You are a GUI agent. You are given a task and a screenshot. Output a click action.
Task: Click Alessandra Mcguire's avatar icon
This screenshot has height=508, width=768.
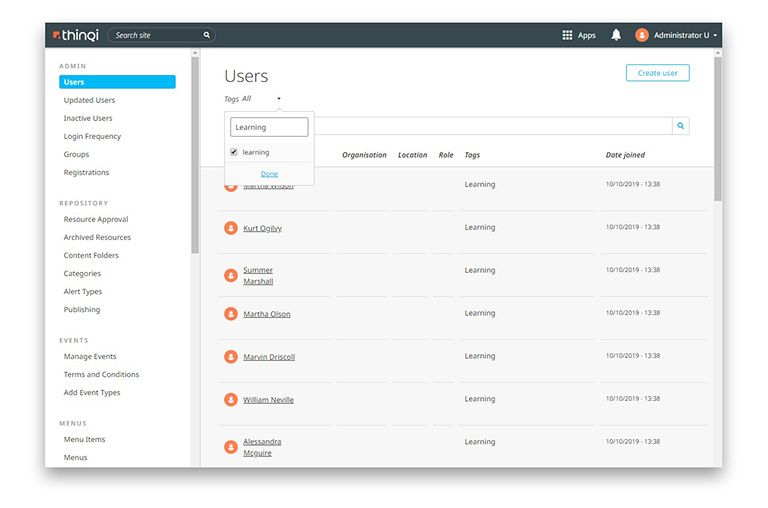click(231, 447)
